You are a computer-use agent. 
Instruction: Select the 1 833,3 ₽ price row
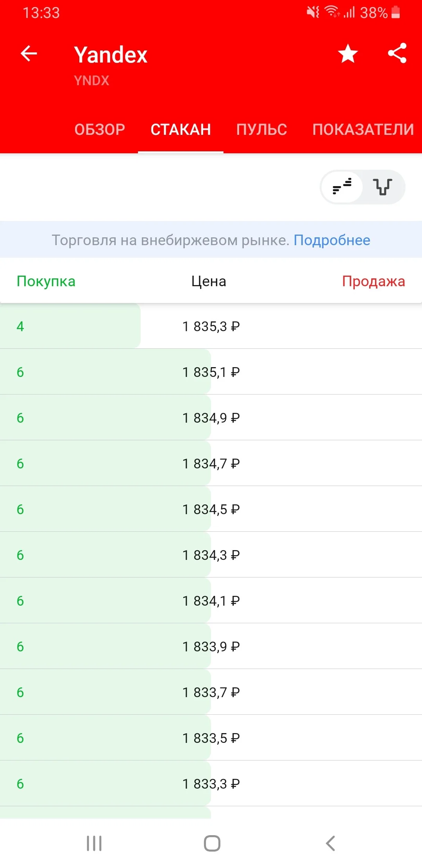tap(211, 784)
